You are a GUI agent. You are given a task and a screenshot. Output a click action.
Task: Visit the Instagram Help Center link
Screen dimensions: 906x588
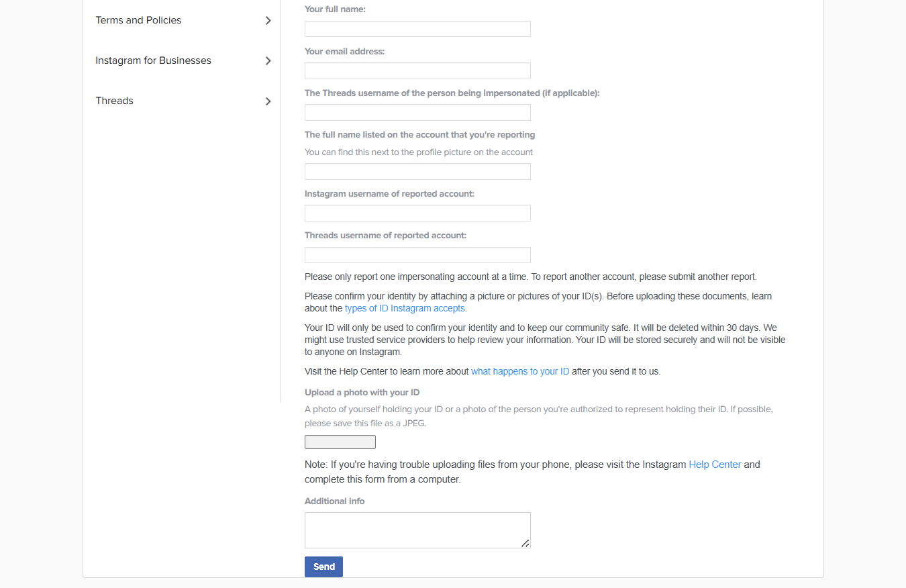tap(715, 464)
